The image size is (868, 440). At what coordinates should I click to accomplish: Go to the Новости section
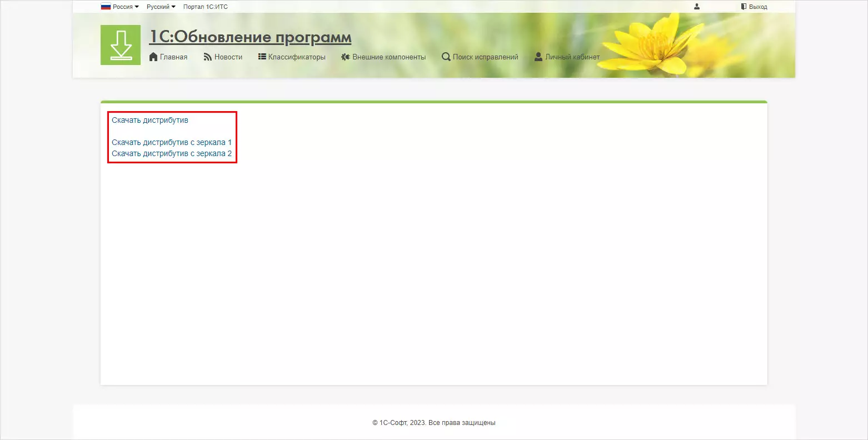[x=228, y=57]
